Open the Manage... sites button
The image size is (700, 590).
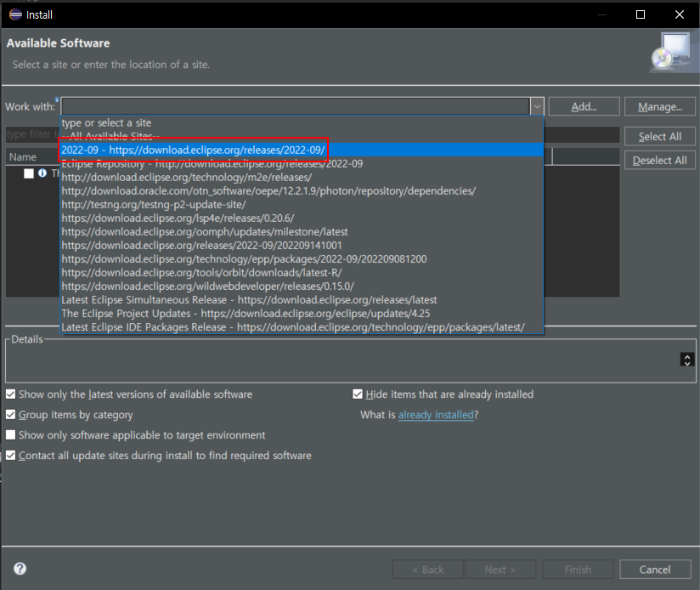pos(660,107)
